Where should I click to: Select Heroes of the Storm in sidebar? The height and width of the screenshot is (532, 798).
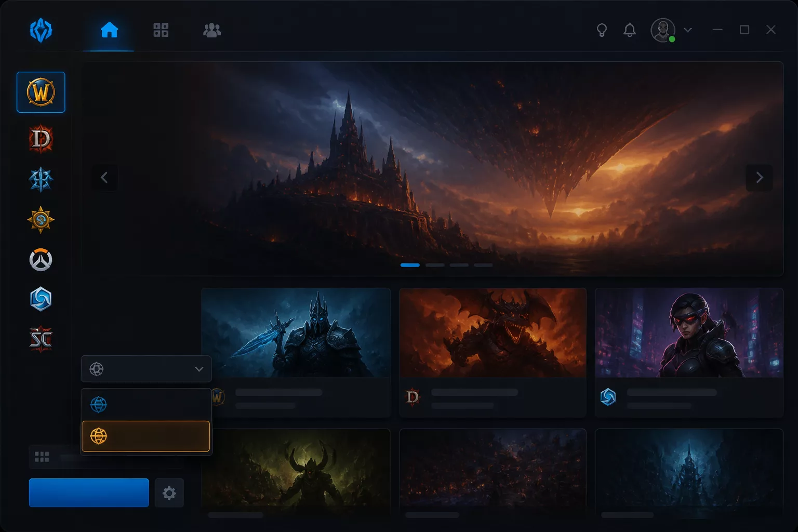pos(41,299)
